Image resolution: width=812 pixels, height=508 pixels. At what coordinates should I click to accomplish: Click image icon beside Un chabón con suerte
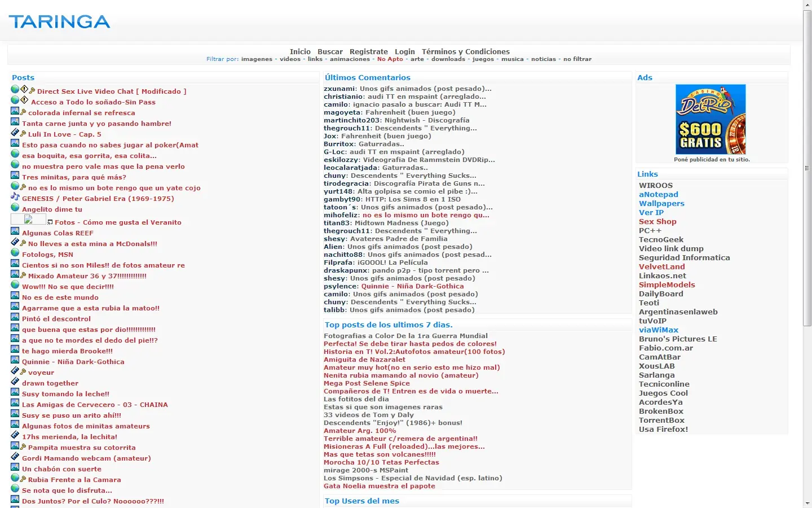15,467
